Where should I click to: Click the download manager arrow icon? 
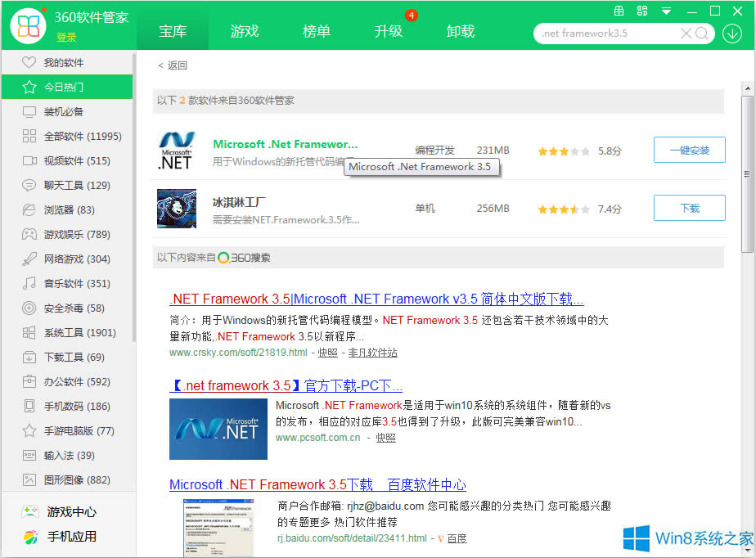point(731,34)
